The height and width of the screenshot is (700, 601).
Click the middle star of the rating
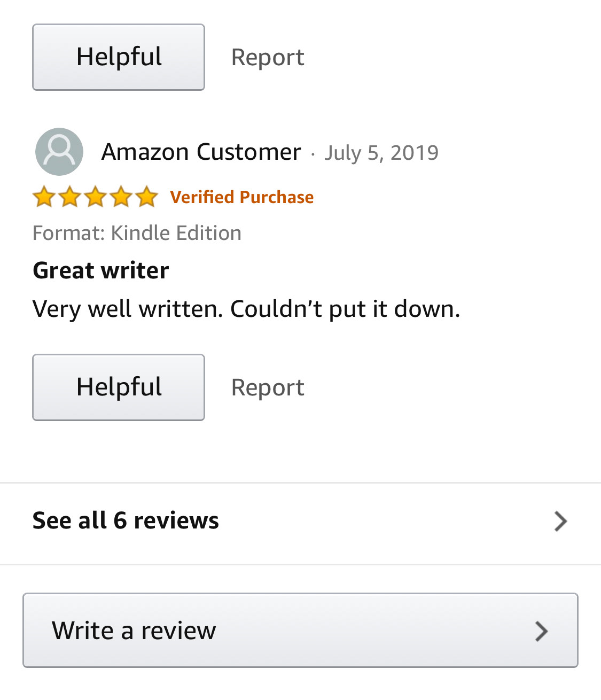click(x=95, y=197)
